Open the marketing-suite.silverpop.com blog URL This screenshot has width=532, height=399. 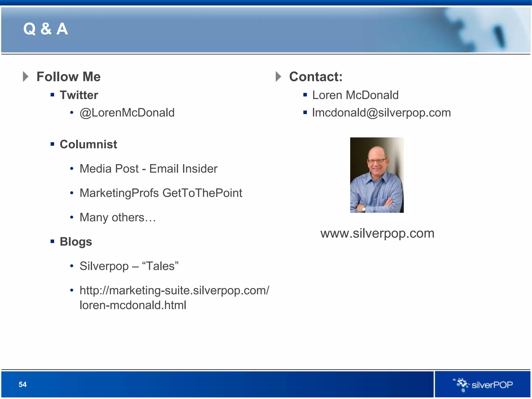(x=175, y=298)
